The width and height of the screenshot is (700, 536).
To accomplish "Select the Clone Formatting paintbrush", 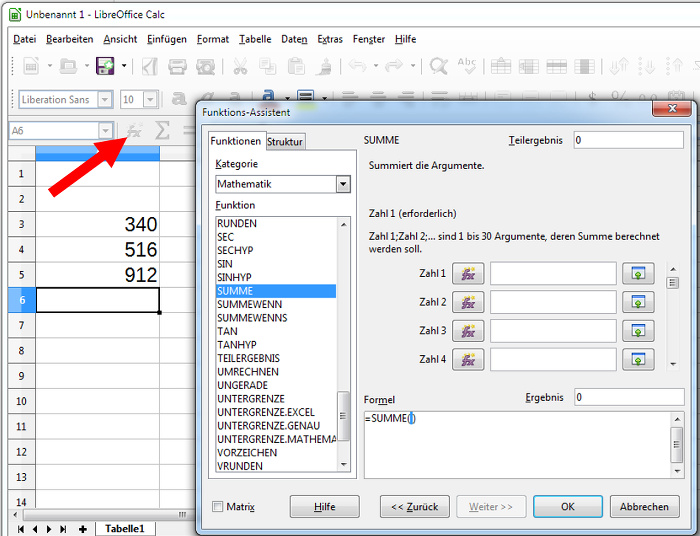I will (x=324, y=66).
